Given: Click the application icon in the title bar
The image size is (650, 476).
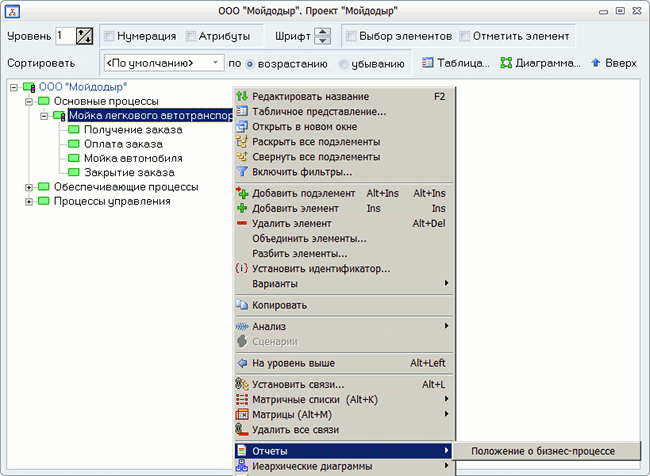Looking at the screenshot, I should pos(12,11).
